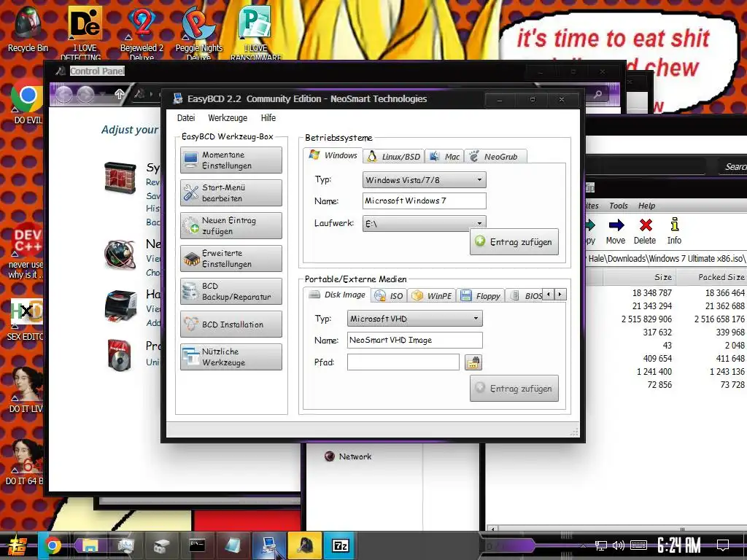The height and width of the screenshot is (560, 747).
Task: Click Delete icon in 7-Zip window
Action: coord(645,231)
